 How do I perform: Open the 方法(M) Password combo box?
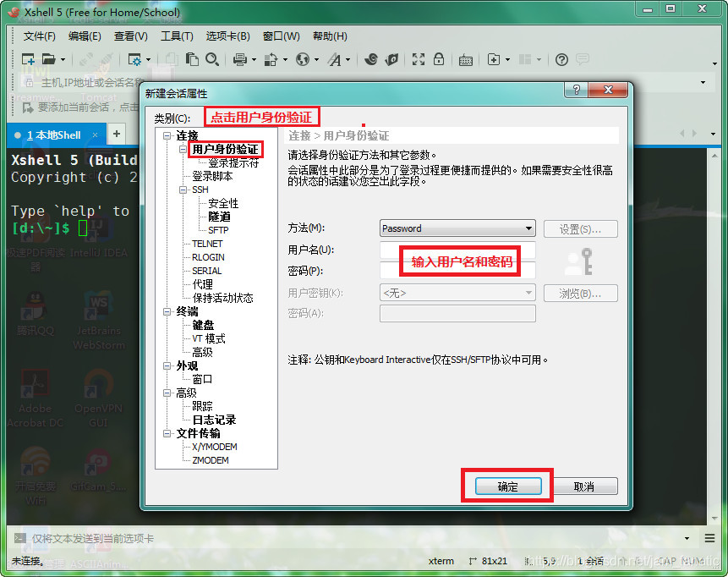point(457,228)
